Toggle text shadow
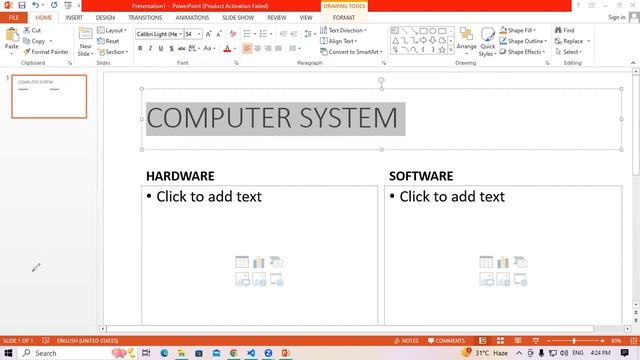Viewport: 640px width, 360px height. pyautogui.click(x=171, y=49)
